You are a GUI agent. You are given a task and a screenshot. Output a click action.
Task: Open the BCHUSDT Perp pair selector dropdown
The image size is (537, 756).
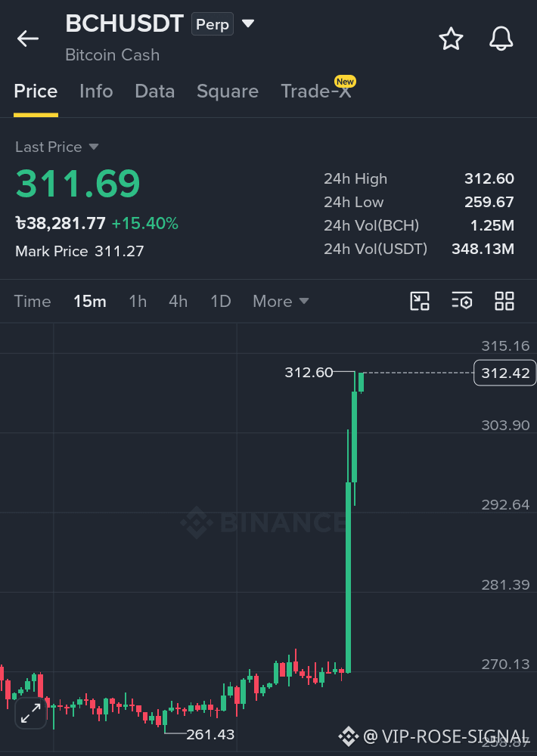point(247,23)
